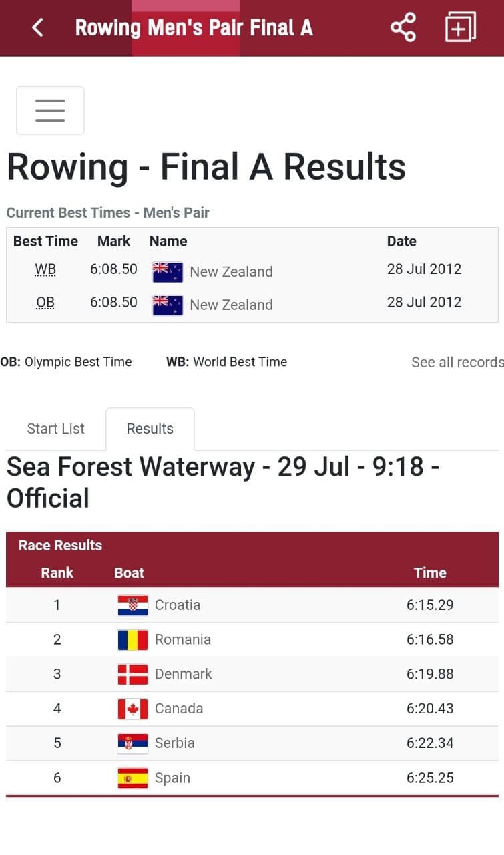Click the WB abbreviation in Best Time

tap(45, 269)
